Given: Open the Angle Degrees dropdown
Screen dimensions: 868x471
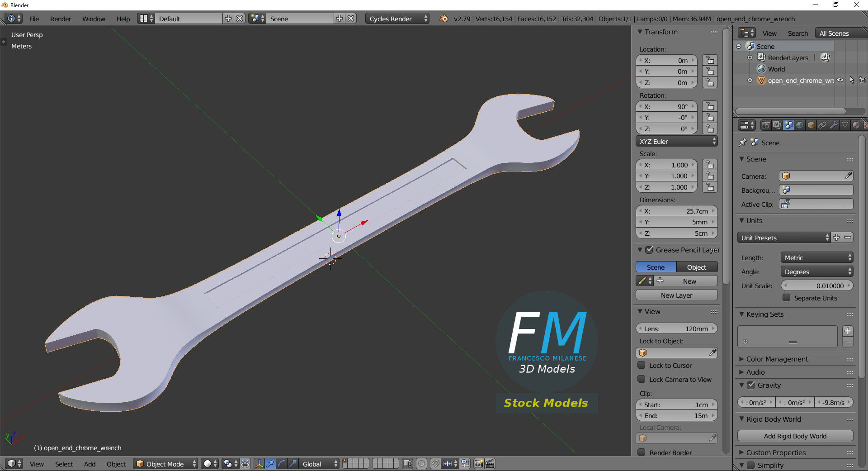Looking at the screenshot, I should click(817, 271).
